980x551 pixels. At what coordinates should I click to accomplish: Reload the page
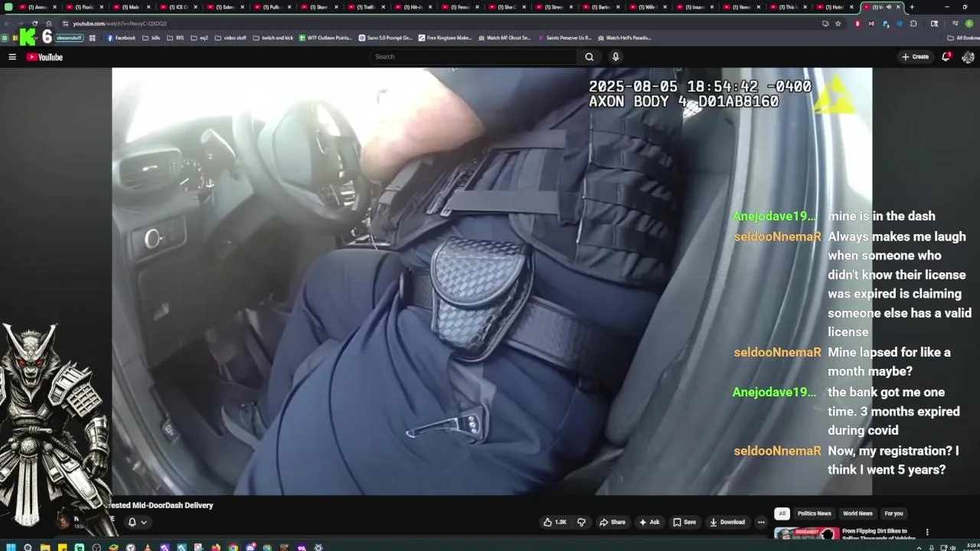(34, 23)
